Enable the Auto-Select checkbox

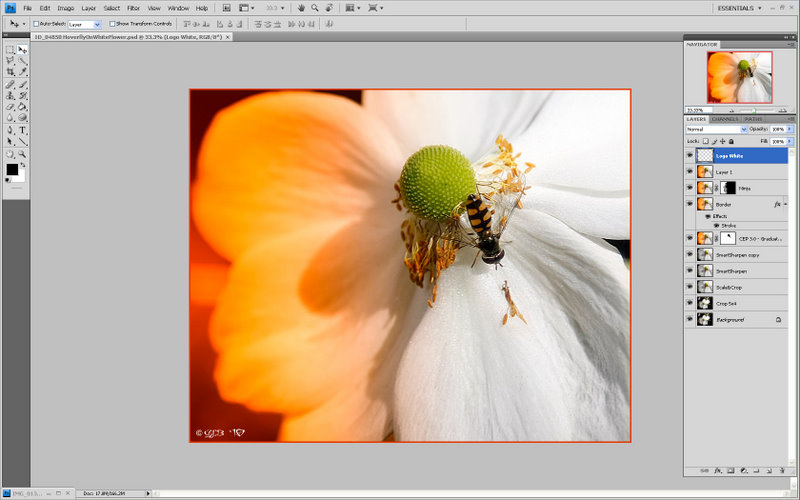point(36,24)
